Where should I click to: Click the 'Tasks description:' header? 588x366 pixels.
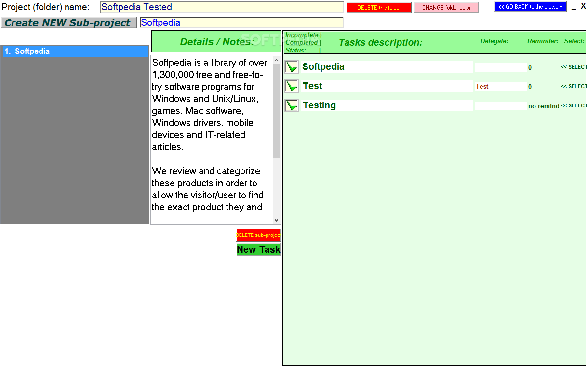380,42
